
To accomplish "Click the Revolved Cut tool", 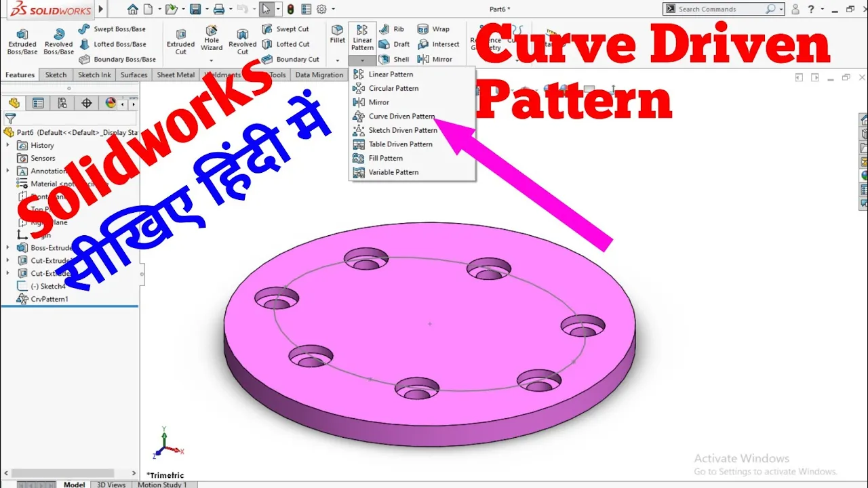I will [242, 42].
